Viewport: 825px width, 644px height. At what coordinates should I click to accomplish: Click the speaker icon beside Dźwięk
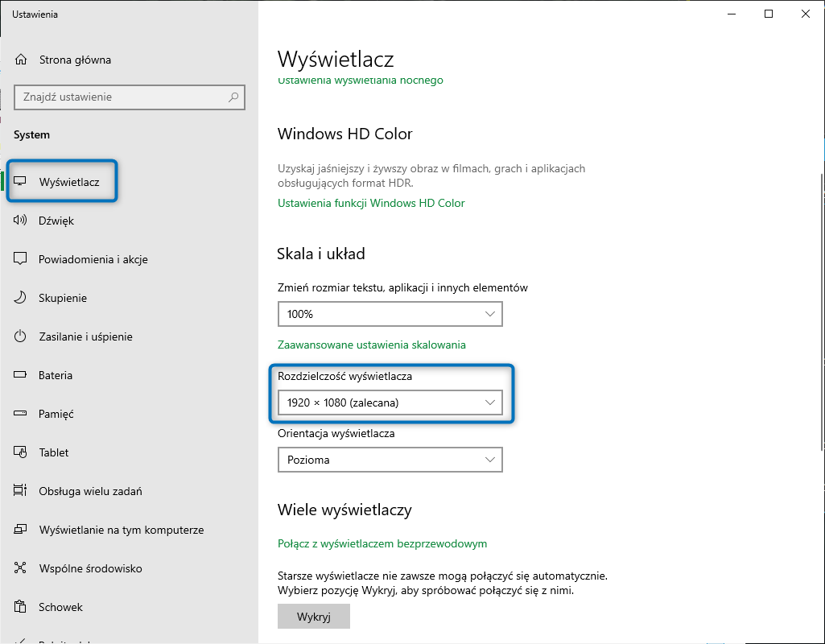(22, 221)
